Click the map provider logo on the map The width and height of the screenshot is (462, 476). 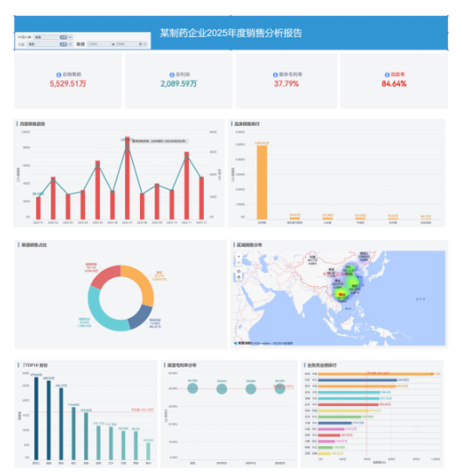(x=241, y=343)
